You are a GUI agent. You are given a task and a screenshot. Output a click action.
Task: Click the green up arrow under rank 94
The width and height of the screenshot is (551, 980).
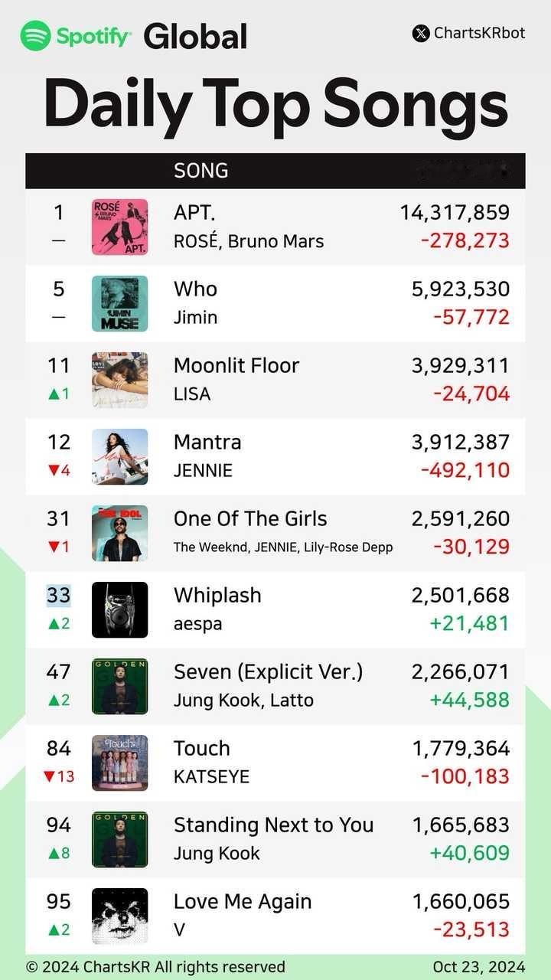point(52,853)
